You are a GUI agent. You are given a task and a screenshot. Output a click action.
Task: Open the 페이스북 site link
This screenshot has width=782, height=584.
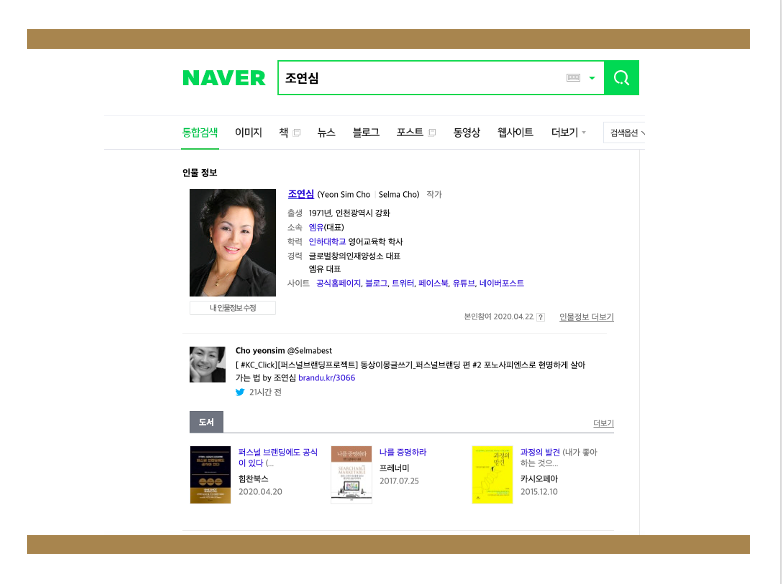click(433, 283)
